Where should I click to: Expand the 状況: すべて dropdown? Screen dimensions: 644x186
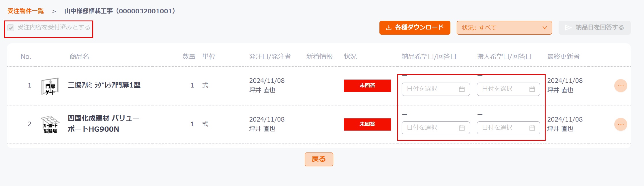(x=504, y=28)
